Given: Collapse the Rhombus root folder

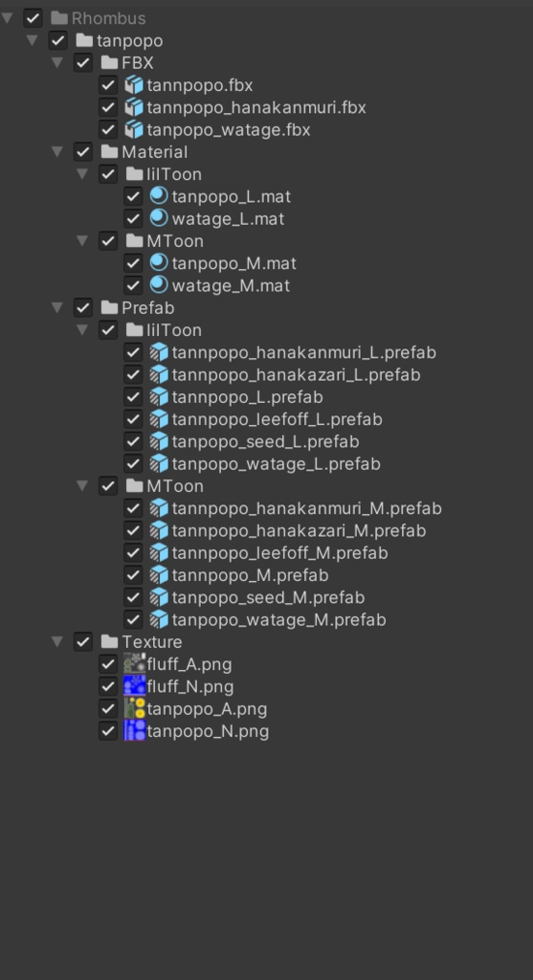Looking at the screenshot, I should point(8,18).
